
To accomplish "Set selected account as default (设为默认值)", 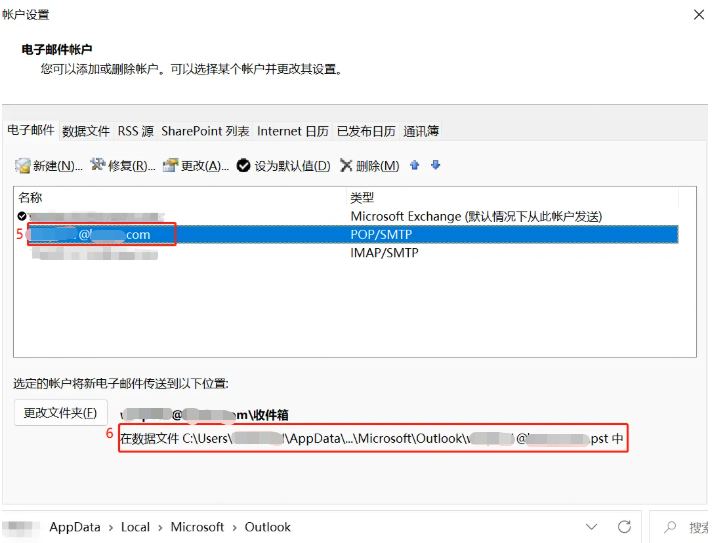I will tap(283, 166).
